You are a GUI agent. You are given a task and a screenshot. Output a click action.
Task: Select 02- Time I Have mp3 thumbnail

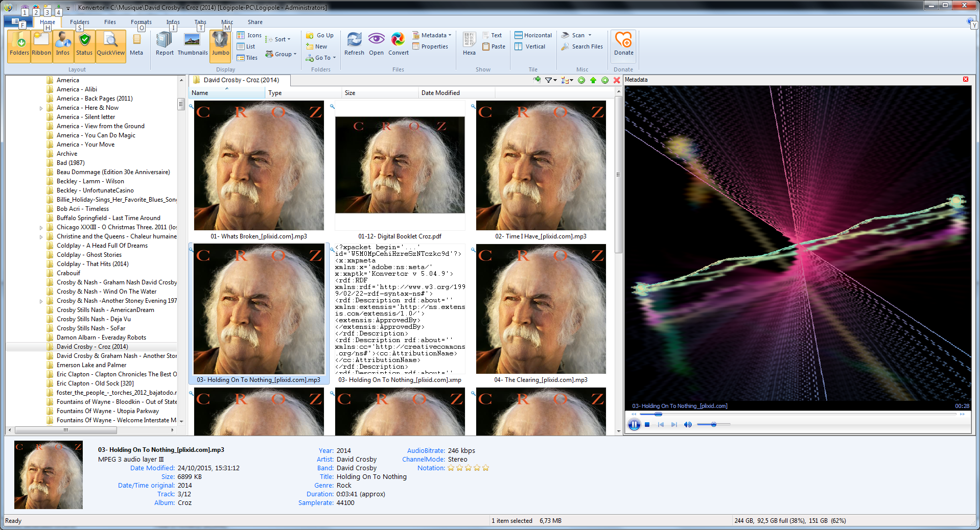(x=541, y=165)
